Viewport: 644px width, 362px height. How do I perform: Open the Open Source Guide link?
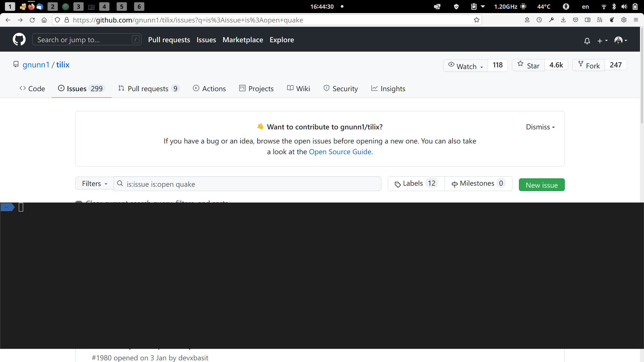pyautogui.click(x=340, y=152)
